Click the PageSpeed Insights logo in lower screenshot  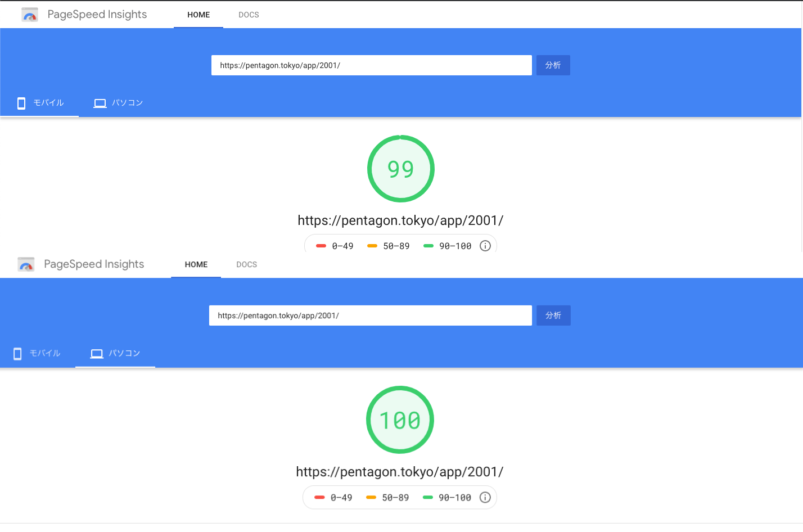[x=26, y=264]
